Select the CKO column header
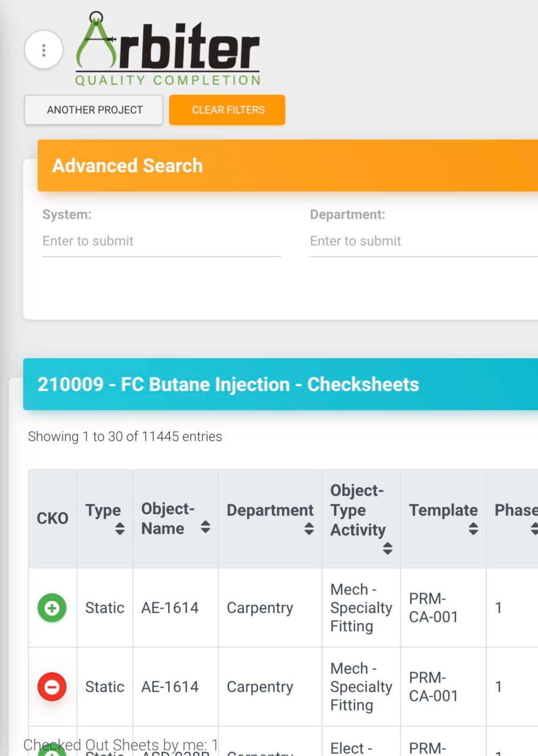Viewport: 538px width, 756px height. (x=53, y=518)
